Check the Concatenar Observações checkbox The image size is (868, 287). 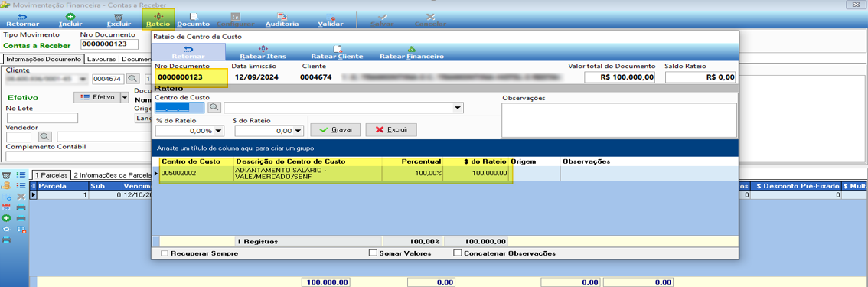tap(457, 253)
